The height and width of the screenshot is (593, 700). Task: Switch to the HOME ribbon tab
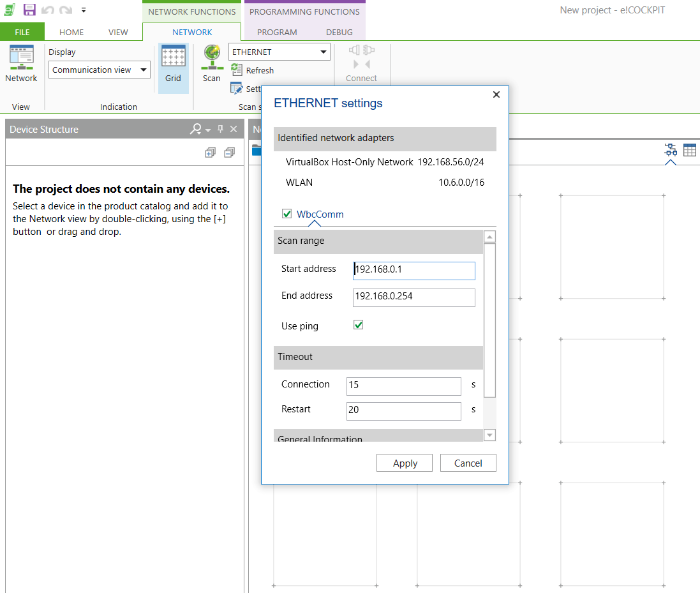click(x=71, y=32)
